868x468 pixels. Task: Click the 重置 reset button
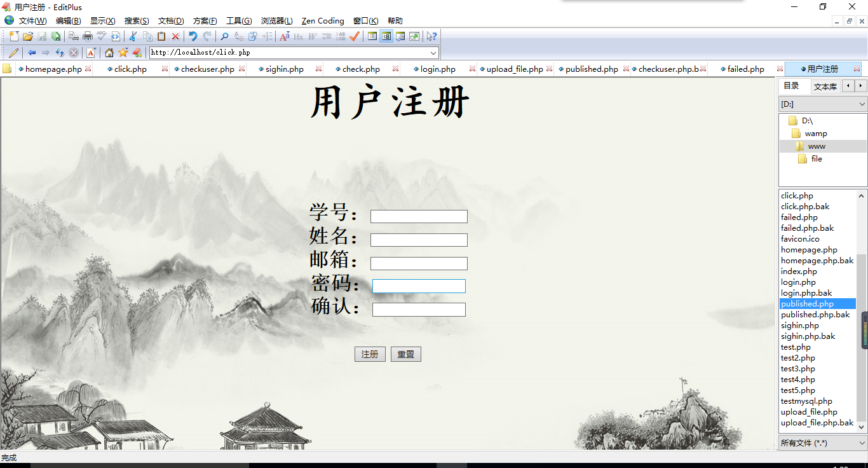pyautogui.click(x=406, y=354)
